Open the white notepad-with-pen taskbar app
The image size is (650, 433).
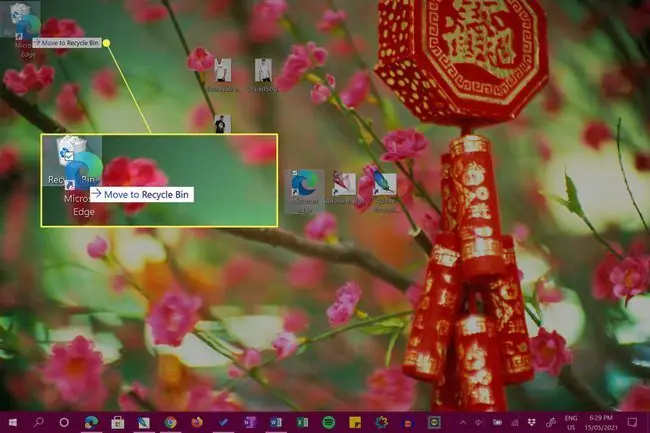144,422
